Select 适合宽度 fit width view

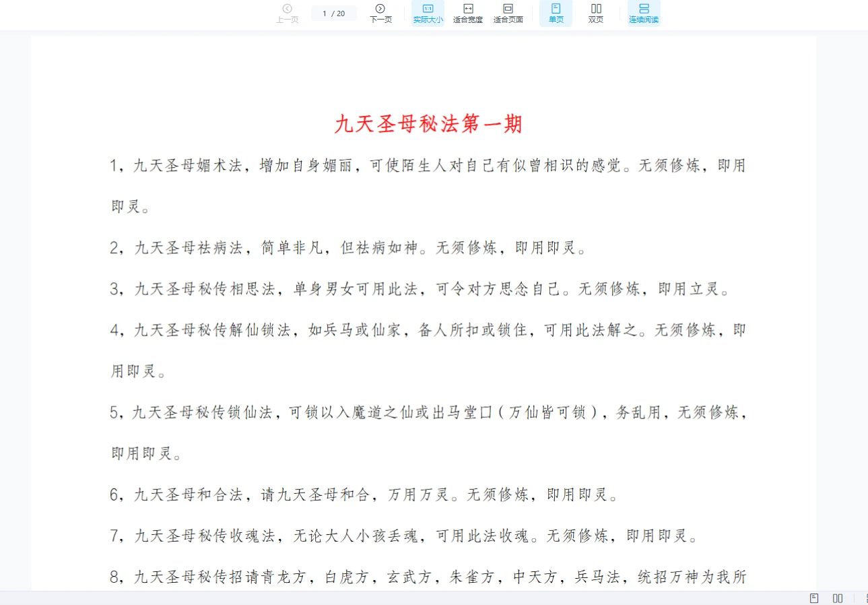tap(468, 13)
